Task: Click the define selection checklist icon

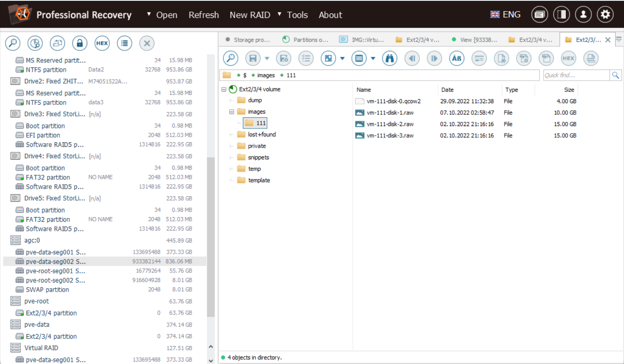Action: click(306, 58)
